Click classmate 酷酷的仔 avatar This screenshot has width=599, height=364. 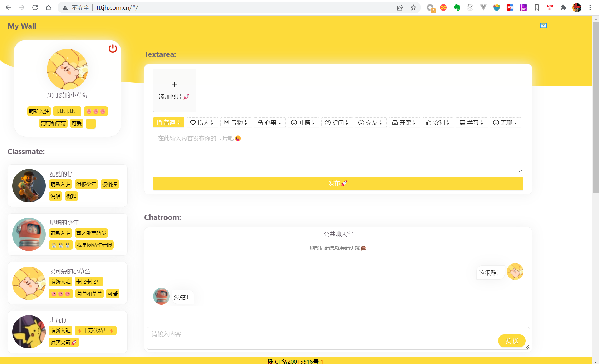coord(29,186)
